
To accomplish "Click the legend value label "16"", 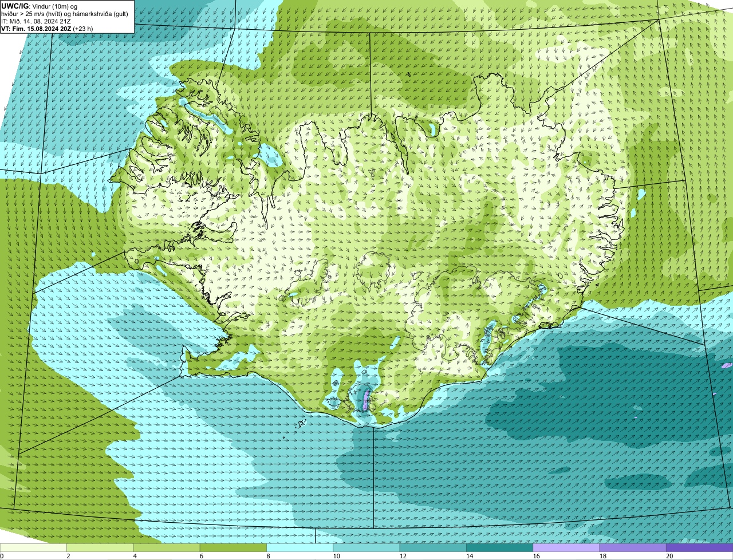I will click(x=536, y=556).
